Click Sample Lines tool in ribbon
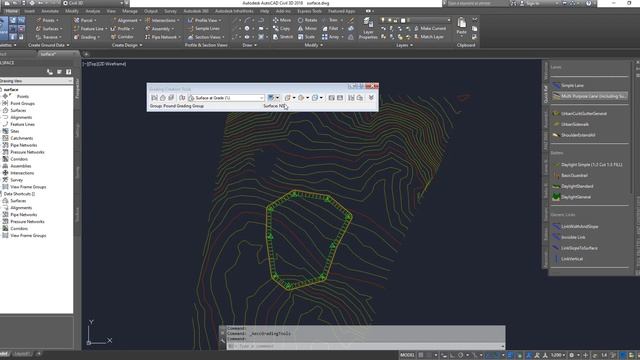 (204, 29)
